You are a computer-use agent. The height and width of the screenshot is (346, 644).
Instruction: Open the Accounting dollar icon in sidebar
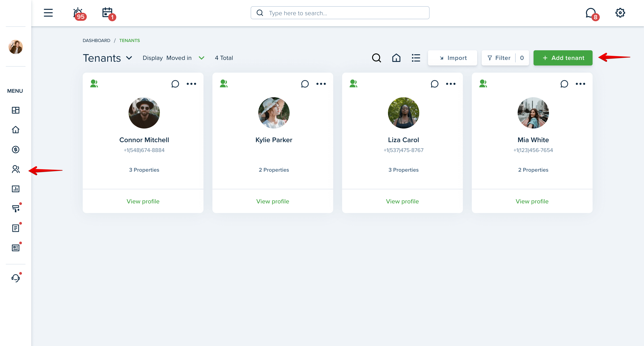(x=15, y=149)
